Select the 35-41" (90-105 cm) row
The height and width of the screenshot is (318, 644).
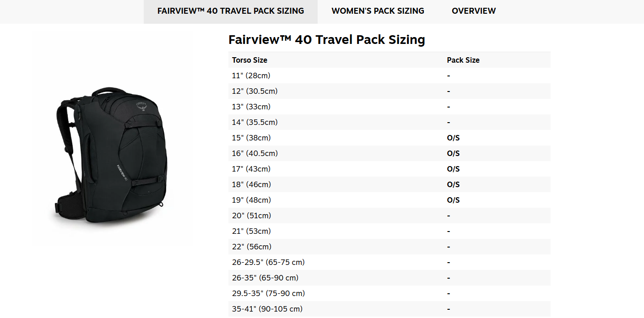pos(267,309)
